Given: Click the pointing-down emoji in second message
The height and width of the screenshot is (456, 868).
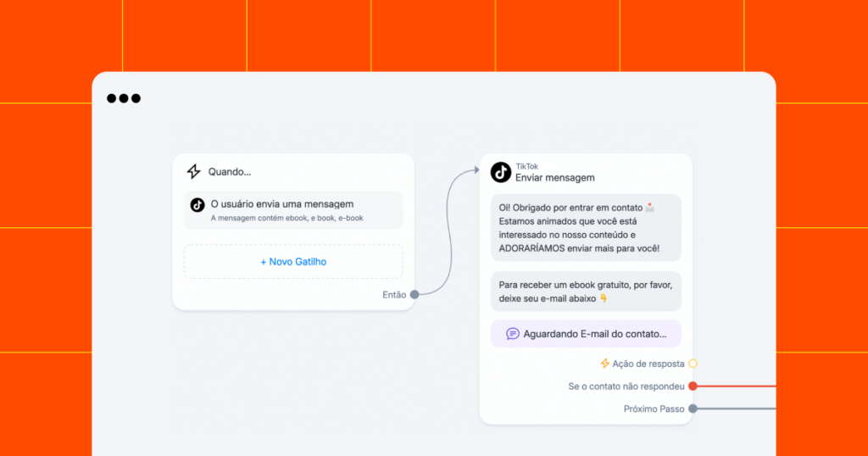Looking at the screenshot, I should 604,298.
